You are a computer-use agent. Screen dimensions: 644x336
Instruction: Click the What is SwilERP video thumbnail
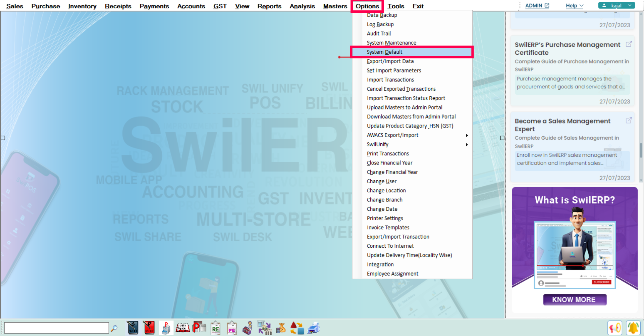[575, 254]
